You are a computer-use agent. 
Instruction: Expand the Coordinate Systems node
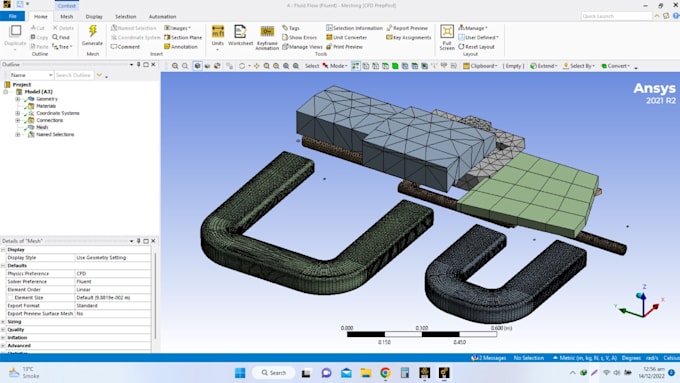coord(18,113)
